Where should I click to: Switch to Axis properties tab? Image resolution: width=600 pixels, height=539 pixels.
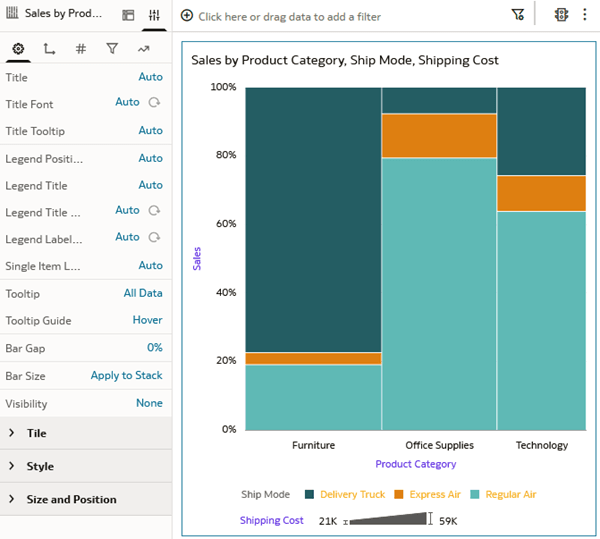[x=50, y=49]
